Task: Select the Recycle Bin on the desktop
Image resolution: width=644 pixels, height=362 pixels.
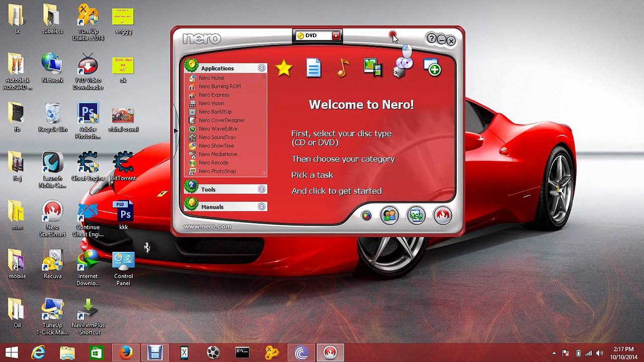Action: [x=52, y=118]
